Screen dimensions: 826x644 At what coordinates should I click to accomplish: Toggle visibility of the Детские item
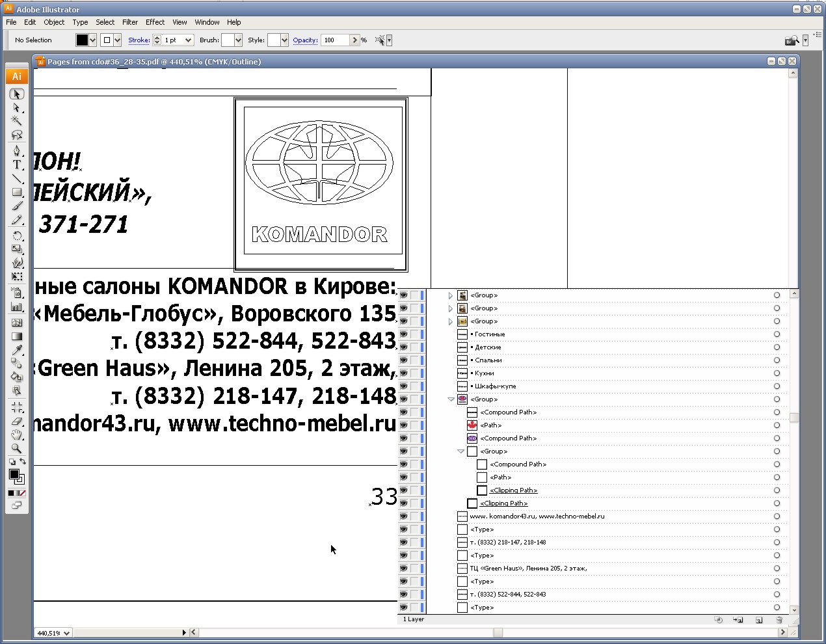click(404, 347)
